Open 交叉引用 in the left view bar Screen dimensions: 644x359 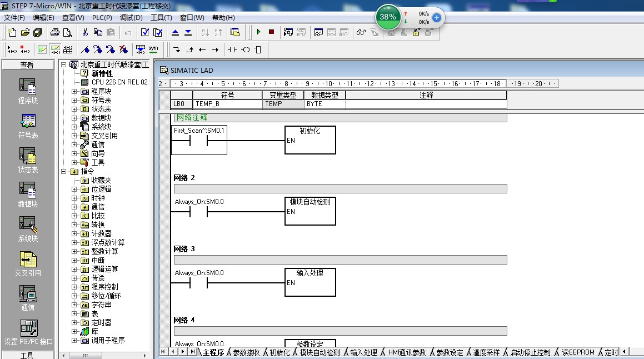click(x=28, y=264)
